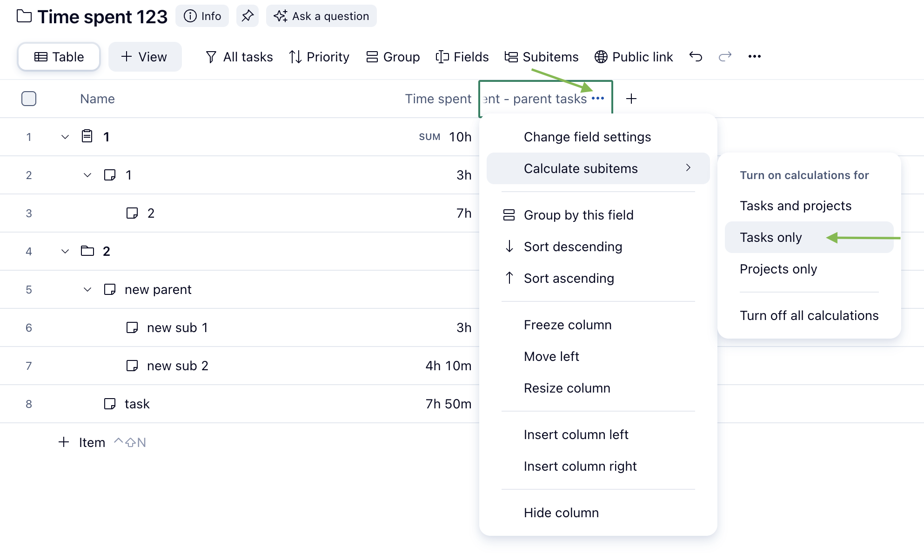Click the redo arrow icon
Screen dimensions: 924x560
[x=725, y=57]
